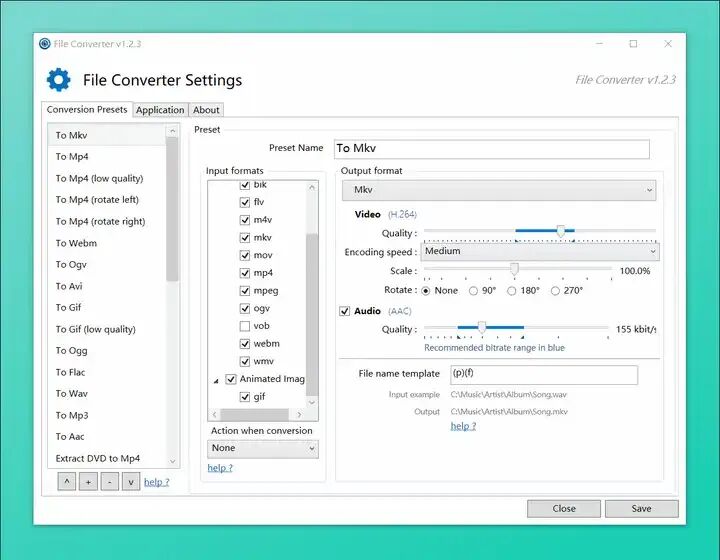Toggle the webm format checkbox
This screenshot has width=720, height=560.
(x=245, y=344)
